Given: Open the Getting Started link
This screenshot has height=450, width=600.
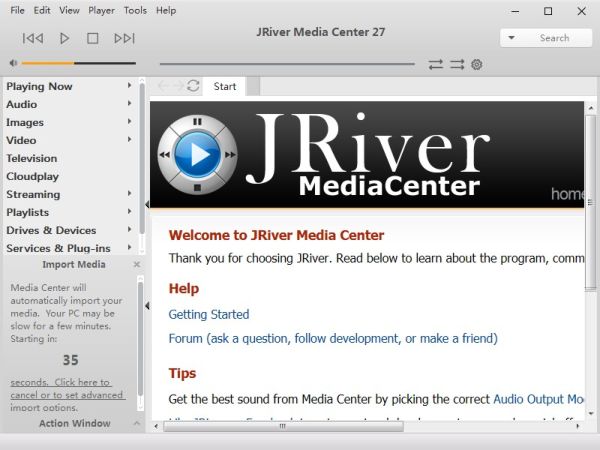Looking at the screenshot, I should click(209, 314).
